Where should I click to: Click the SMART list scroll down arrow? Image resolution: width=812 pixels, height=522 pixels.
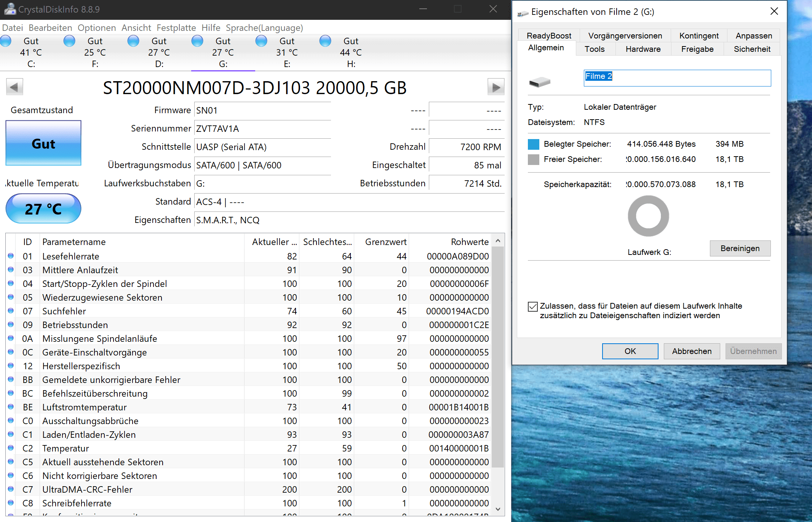click(498, 509)
